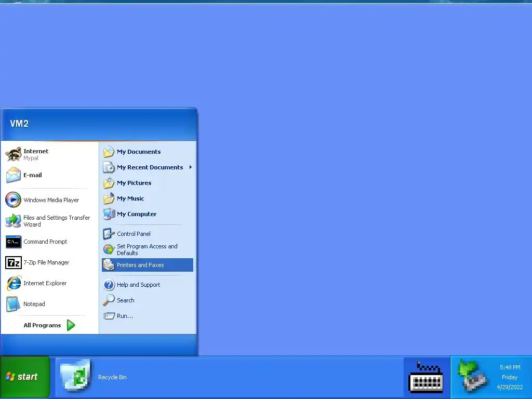Image resolution: width=532 pixels, height=399 pixels.
Task: Click the 7-Zip File Manager label
Action: (46, 262)
